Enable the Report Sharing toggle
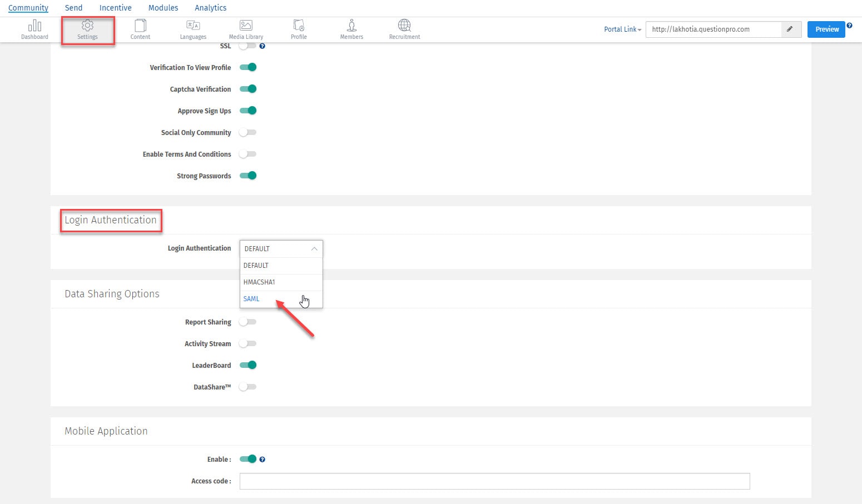The width and height of the screenshot is (862, 504). [x=248, y=322]
